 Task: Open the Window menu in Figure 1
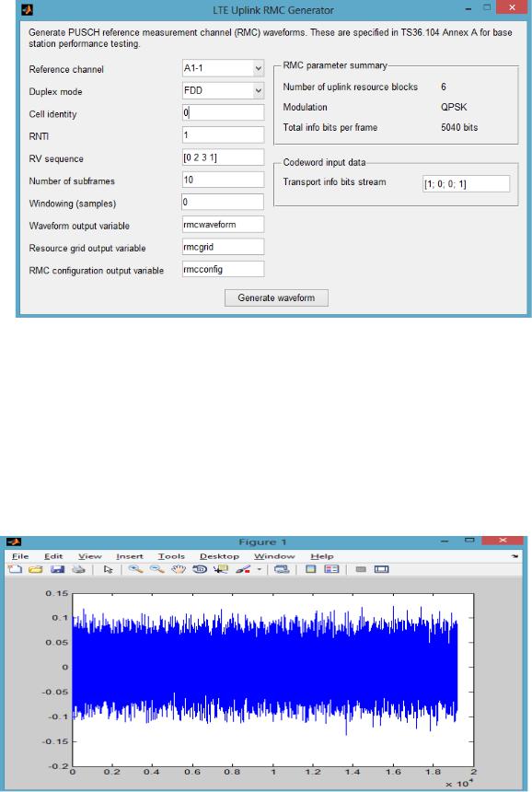274,556
